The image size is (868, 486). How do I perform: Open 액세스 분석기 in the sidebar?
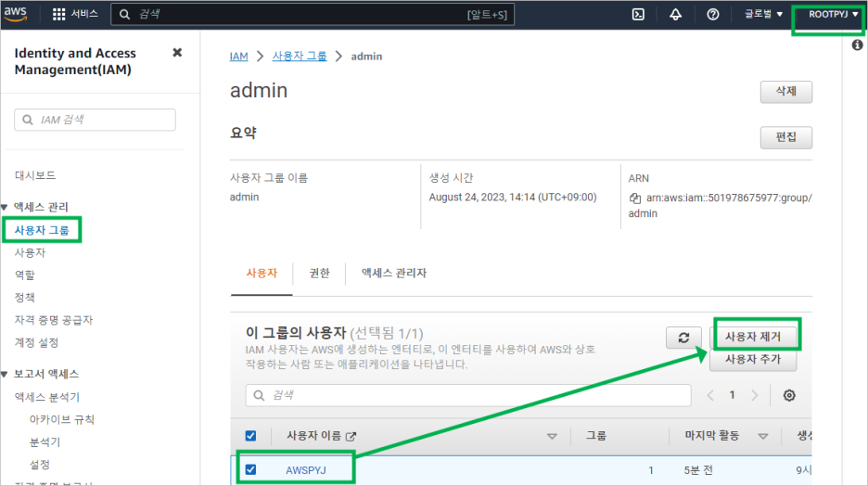[x=47, y=398]
